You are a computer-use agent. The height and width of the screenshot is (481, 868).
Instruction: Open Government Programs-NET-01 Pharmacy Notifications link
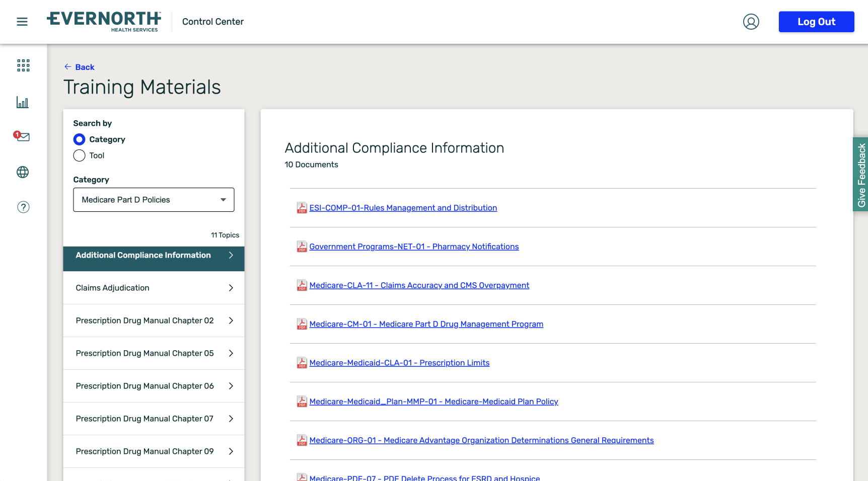click(x=414, y=247)
